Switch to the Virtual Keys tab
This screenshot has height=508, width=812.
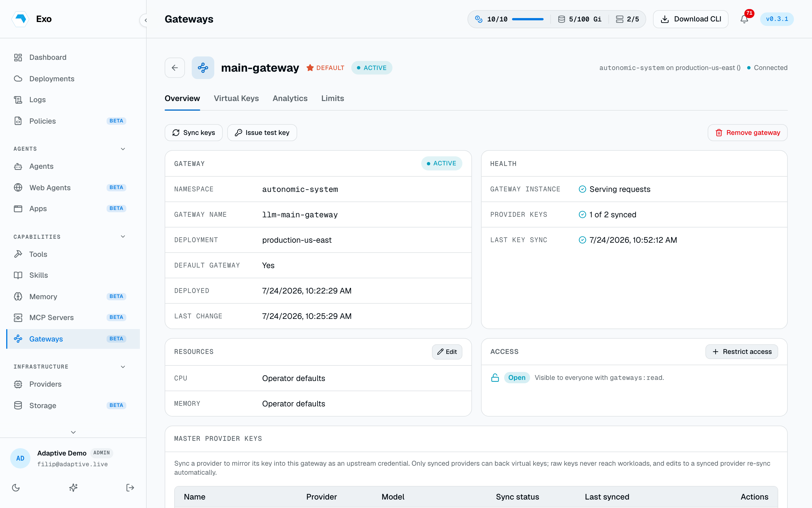tap(236, 98)
